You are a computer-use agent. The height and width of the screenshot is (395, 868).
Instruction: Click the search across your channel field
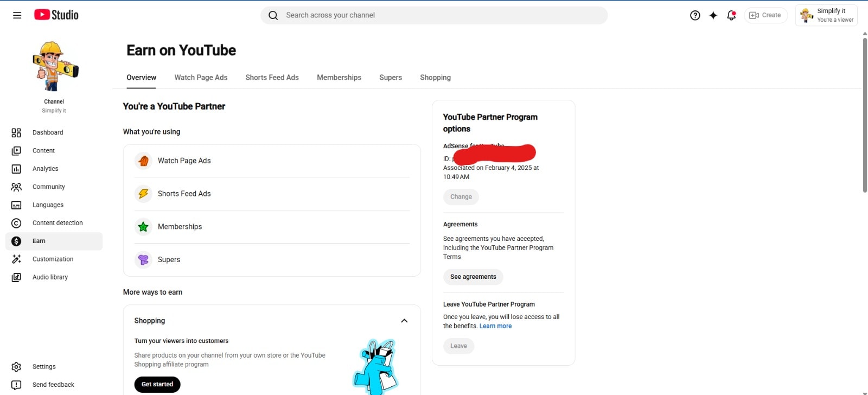tap(434, 15)
